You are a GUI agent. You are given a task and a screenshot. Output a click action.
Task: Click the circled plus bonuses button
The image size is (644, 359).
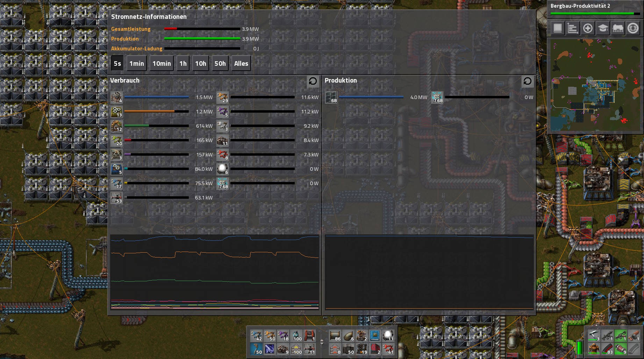[x=588, y=28]
